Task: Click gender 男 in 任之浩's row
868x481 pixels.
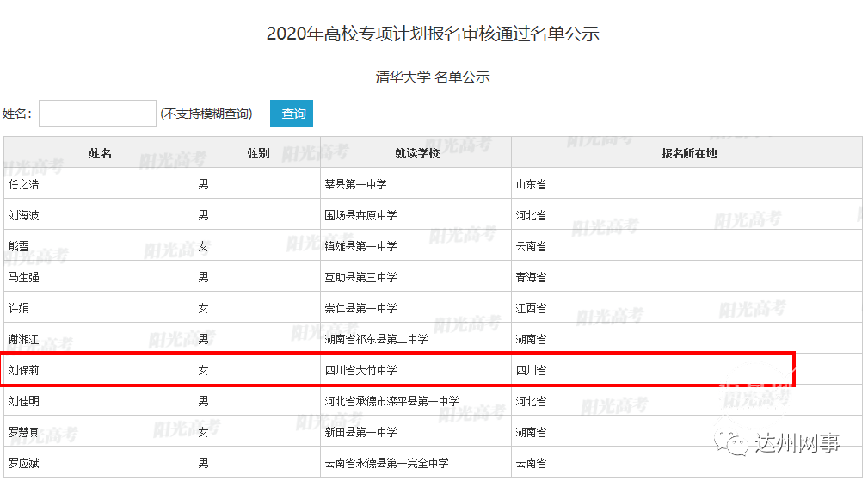Action: pos(204,184)
